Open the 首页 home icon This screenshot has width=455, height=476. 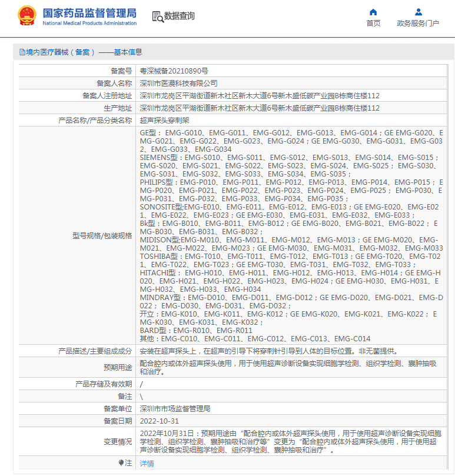373,12
